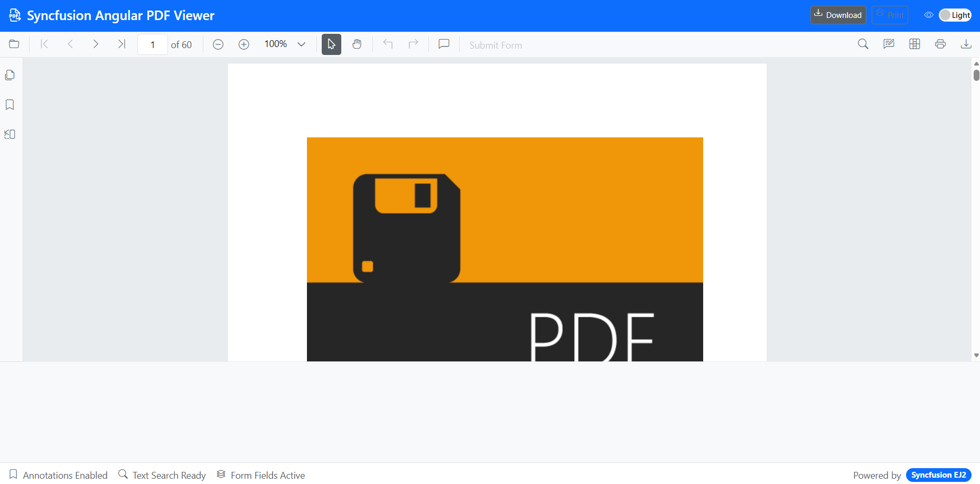
Task: Open the form designer grid icon
Action: coord(915,44)
